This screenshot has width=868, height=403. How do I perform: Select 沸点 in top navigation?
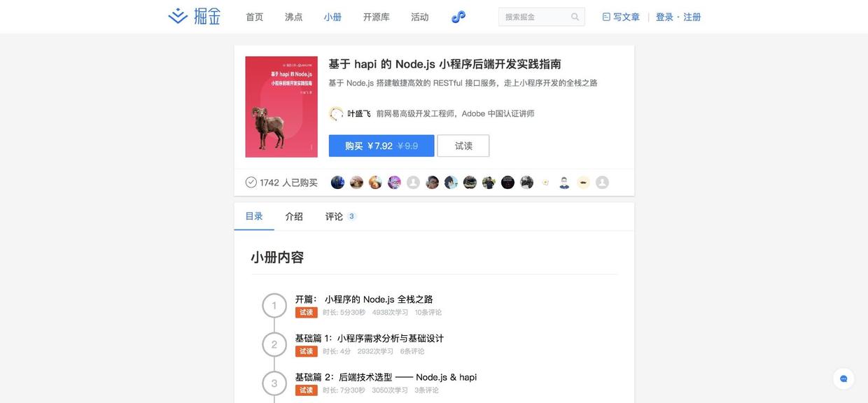coord(294,17)
